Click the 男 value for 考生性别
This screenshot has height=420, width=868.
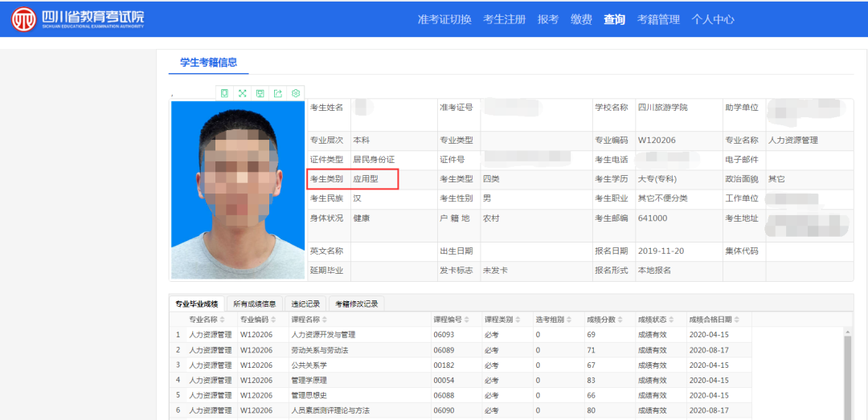(486, 198)
